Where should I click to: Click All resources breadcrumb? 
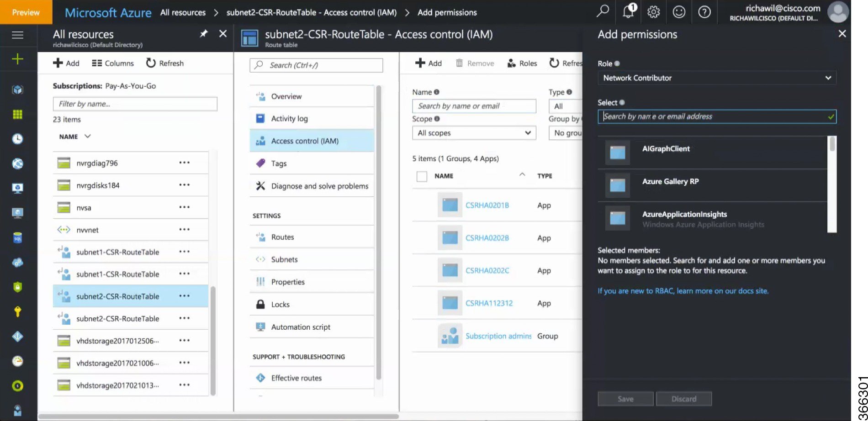pyautogui.click(x=183, y=12)
